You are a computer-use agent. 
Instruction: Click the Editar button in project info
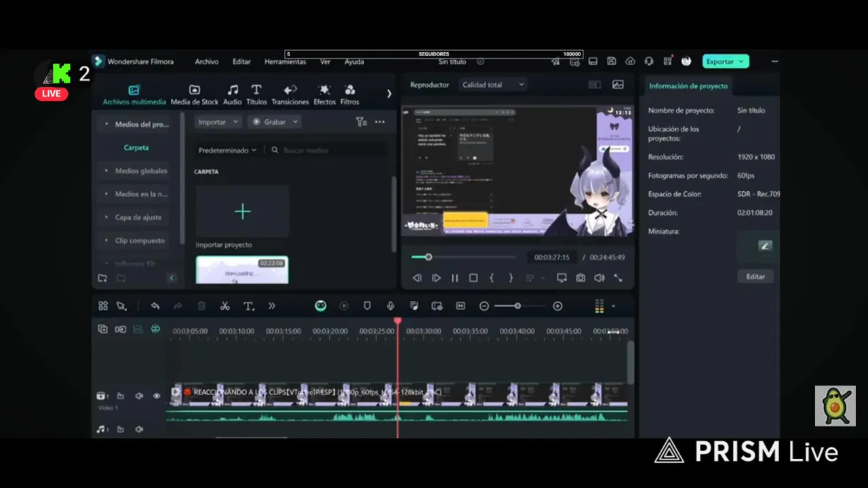click(755, 277)
